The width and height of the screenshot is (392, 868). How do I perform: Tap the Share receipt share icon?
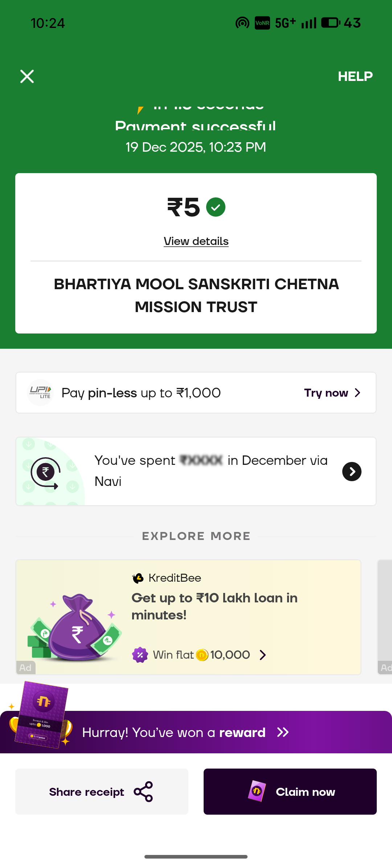point(143,791)
